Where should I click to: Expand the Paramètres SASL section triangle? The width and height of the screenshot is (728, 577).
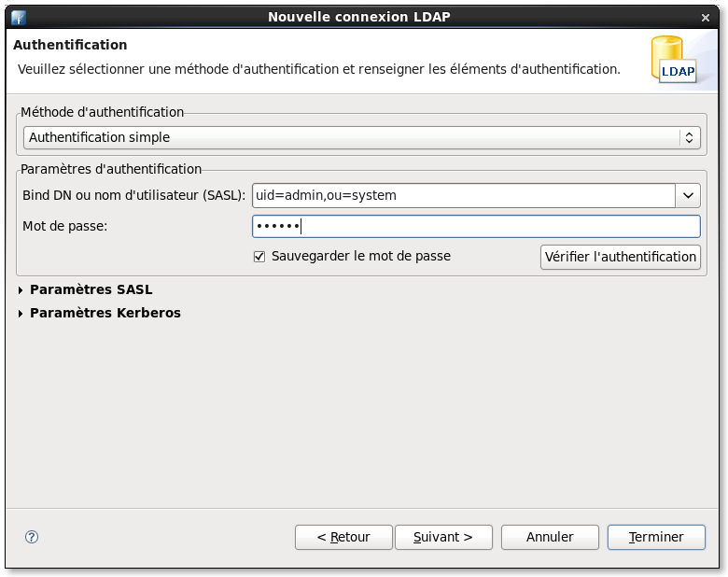21,290
